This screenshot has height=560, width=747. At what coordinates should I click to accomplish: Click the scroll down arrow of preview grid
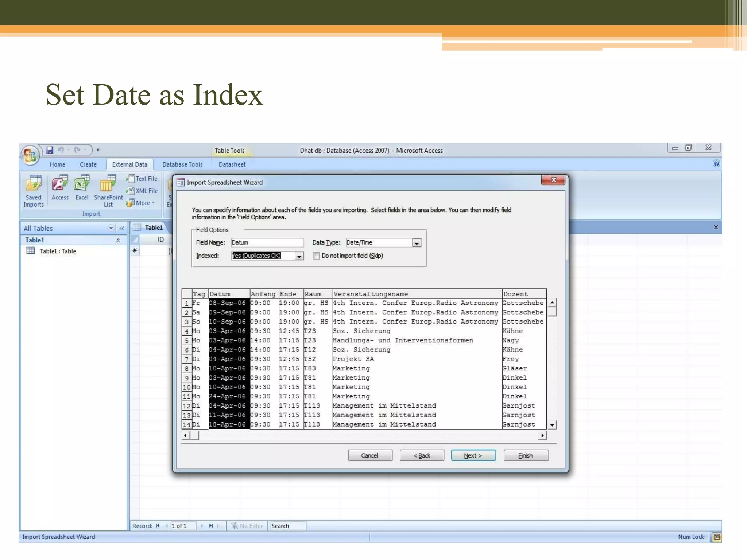(552, 425)
